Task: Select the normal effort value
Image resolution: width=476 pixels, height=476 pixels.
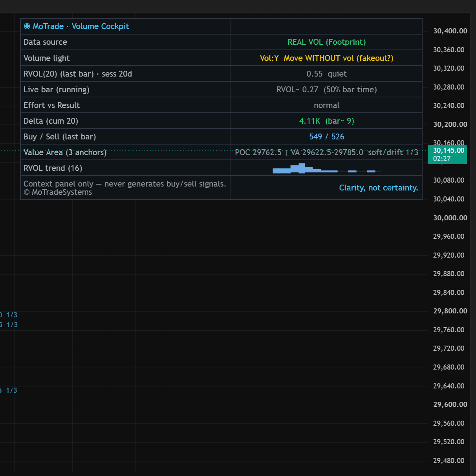Action: [327, 105]
